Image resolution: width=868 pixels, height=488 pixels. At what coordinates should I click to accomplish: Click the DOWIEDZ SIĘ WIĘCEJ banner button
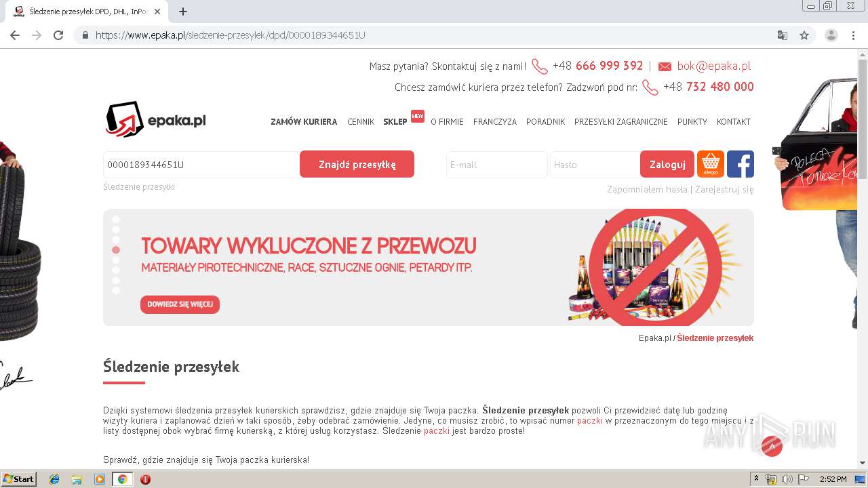pyautogui.click(x=180, y=304)
